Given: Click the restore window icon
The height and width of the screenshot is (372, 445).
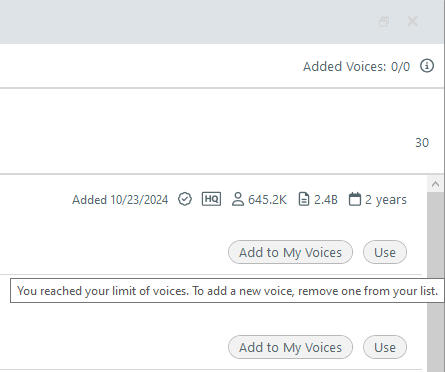Looking at the screenshot, I should coord(384,22).
